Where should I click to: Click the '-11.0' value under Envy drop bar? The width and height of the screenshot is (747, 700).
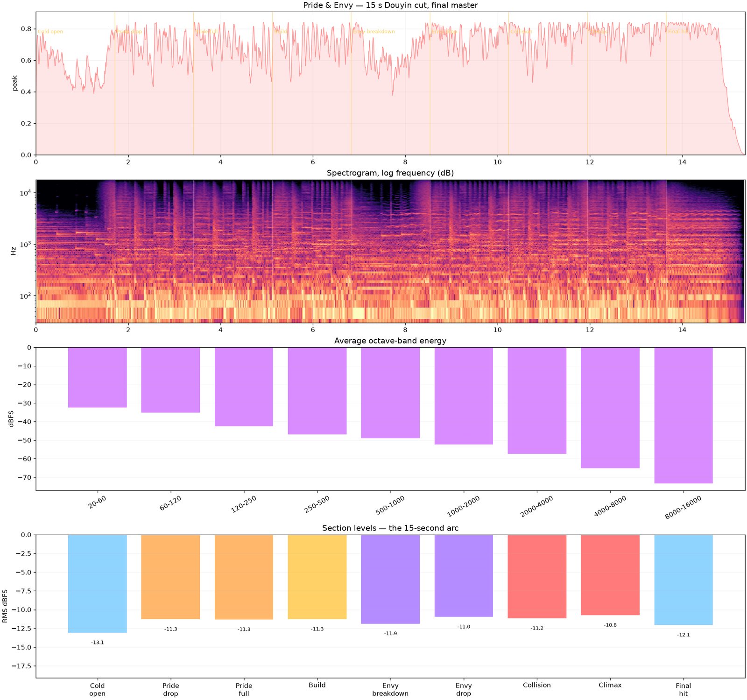(x=464, y=627)
